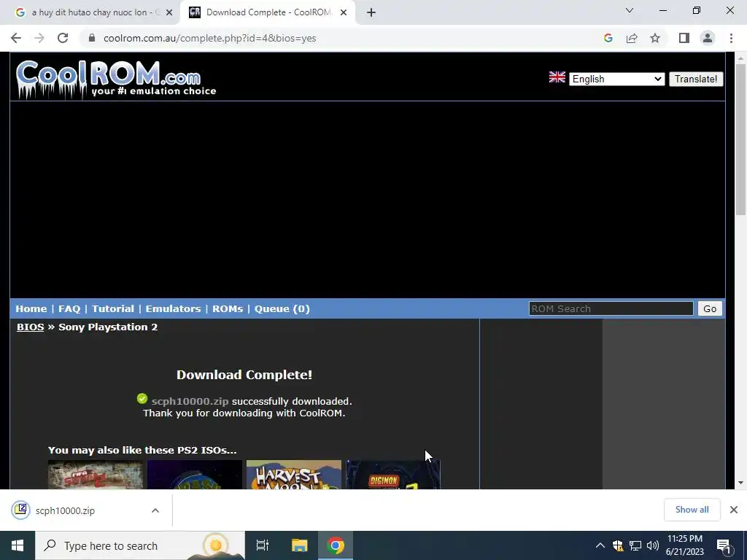The image size is (747, 560).
Task: Click the volume speaker tray icon
Action: pyautogui.click(x=653, y=545)
